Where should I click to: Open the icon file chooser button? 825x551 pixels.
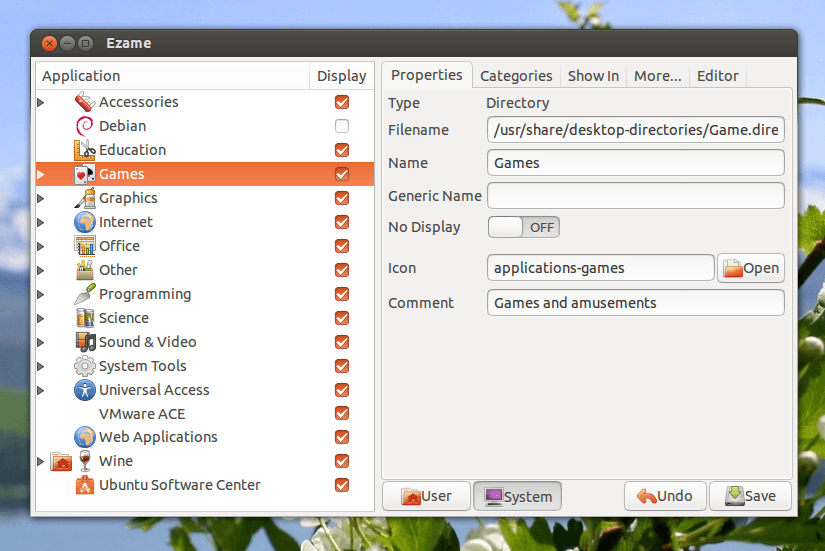750,268
